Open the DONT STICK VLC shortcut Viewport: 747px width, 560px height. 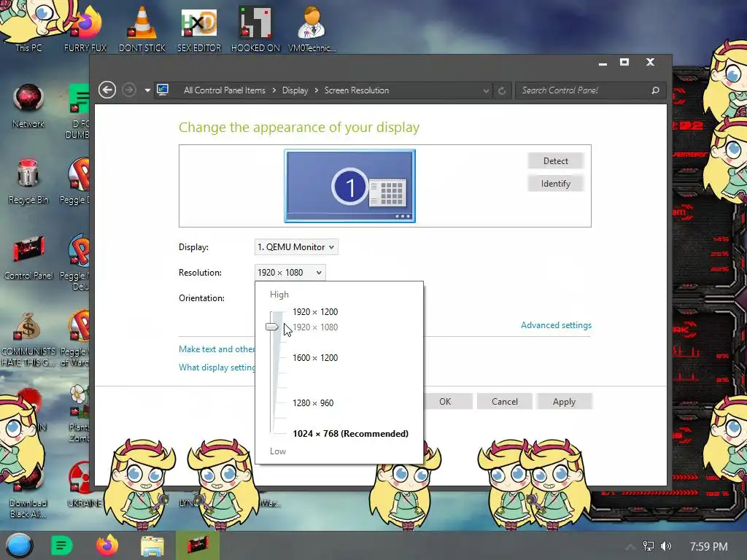pyautogui.click(x=142, y=28)
